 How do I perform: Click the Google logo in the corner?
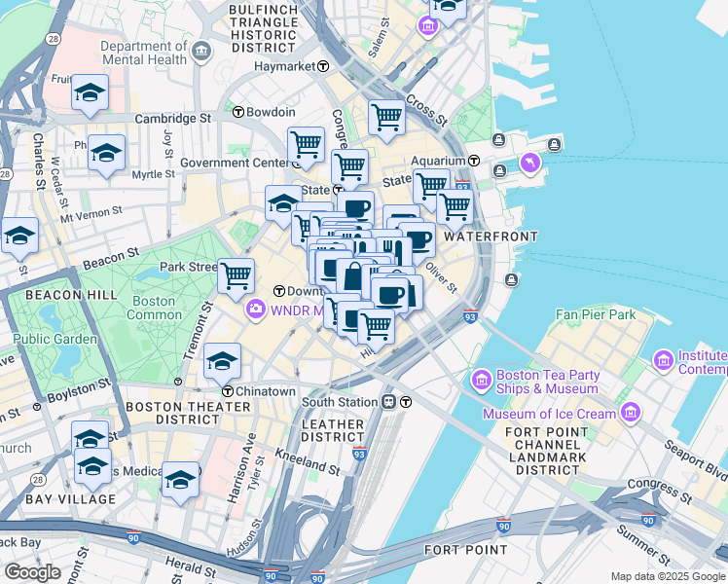[32, 571]
